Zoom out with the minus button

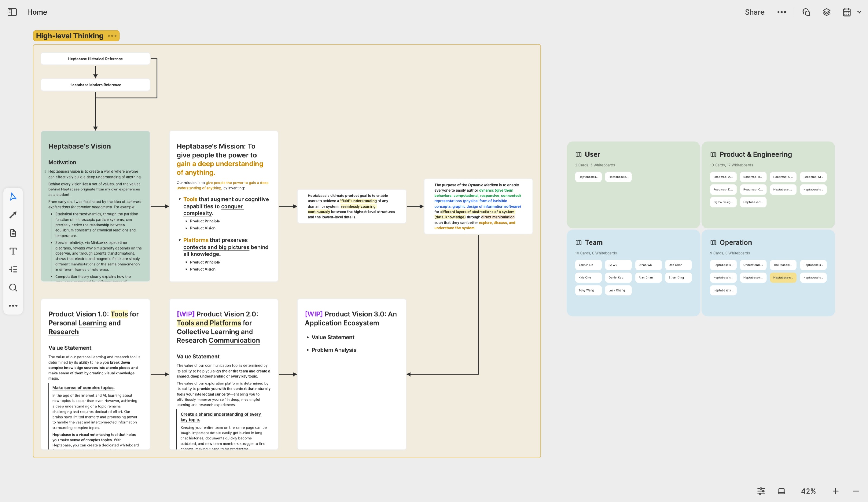(856, 491)
